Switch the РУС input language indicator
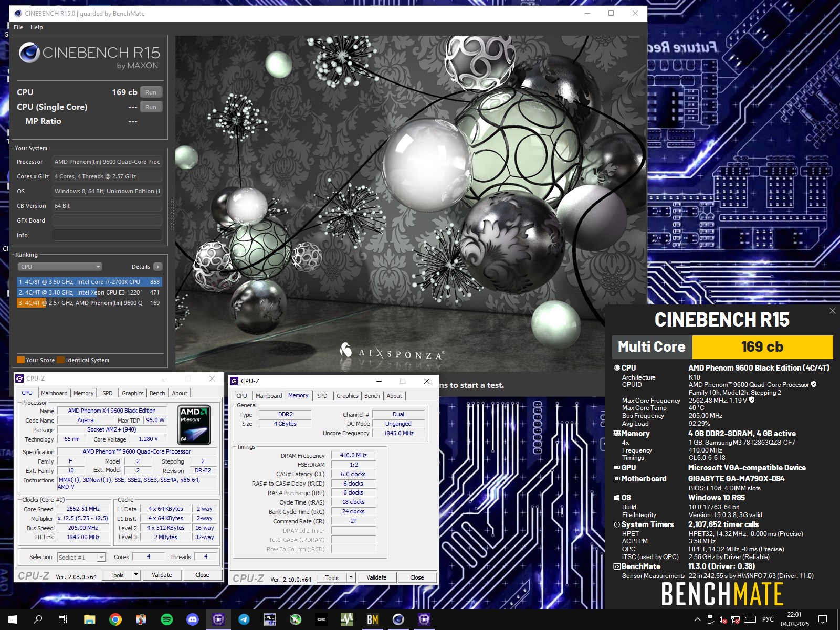840x630 pixels. (768, 619)
